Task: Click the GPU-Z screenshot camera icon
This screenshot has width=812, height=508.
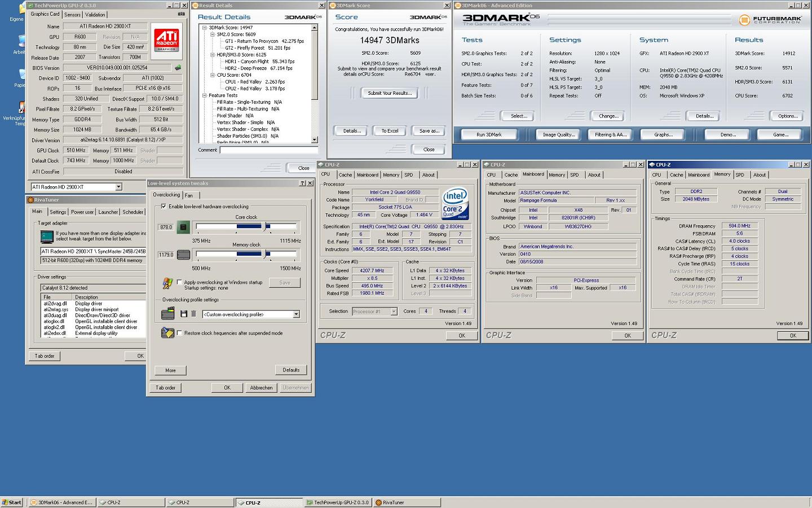Action: click(x=181, y=14)
